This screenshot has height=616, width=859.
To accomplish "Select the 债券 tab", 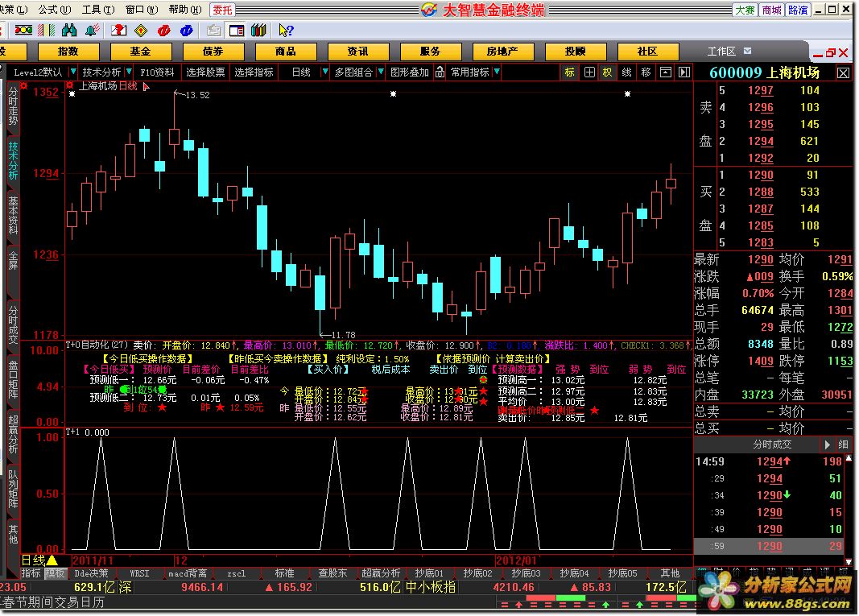I will pos(213,52).
